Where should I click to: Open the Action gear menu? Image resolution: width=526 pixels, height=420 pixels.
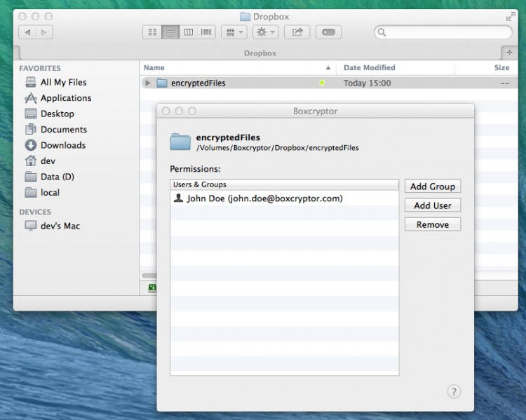[x=265, y=32]
